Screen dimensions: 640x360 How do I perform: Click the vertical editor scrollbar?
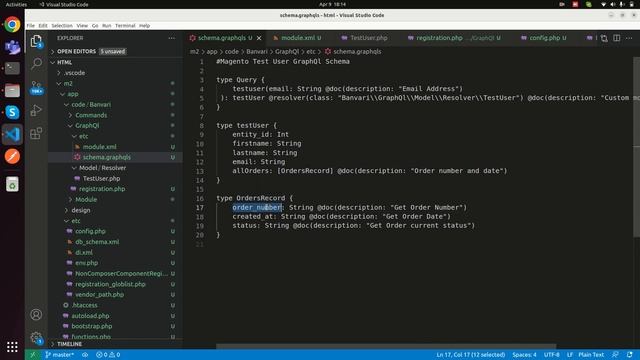pos(636,146)
